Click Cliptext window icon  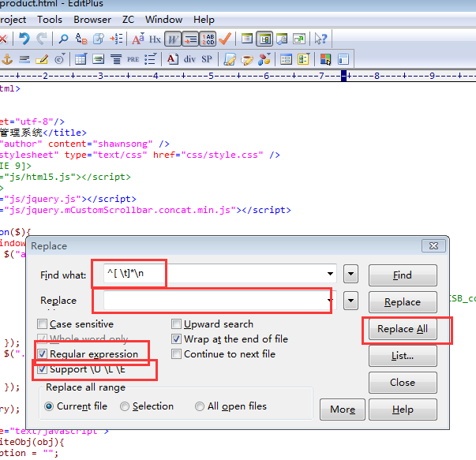click(247, 39)
